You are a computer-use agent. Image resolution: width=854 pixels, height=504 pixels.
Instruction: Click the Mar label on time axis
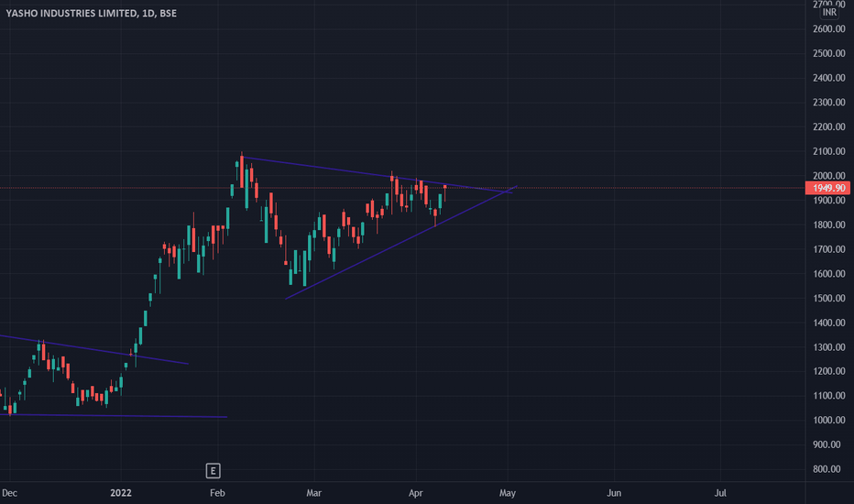[x=313, y=493]
